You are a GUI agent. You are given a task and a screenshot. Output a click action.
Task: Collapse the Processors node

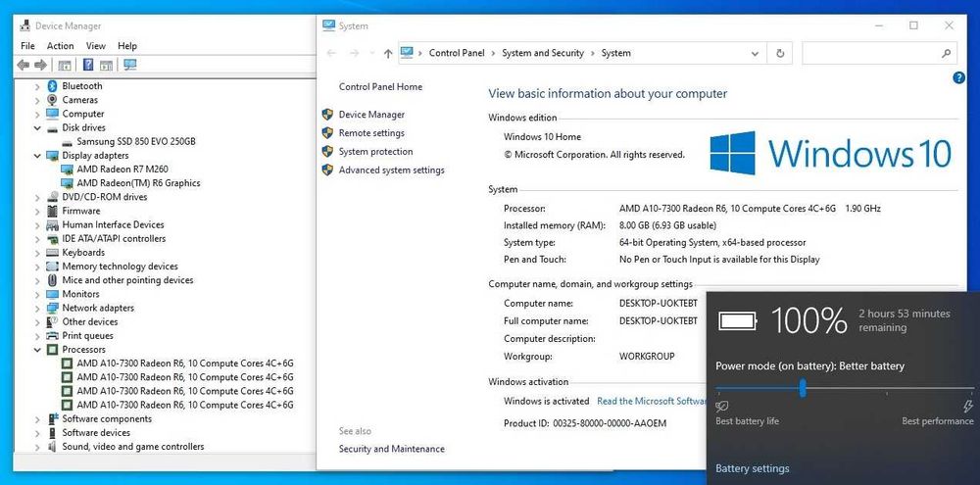pyautogui.click(x=37, y=350)
